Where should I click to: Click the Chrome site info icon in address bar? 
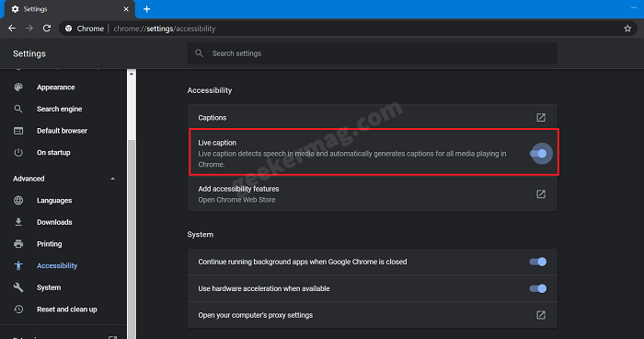69,29
